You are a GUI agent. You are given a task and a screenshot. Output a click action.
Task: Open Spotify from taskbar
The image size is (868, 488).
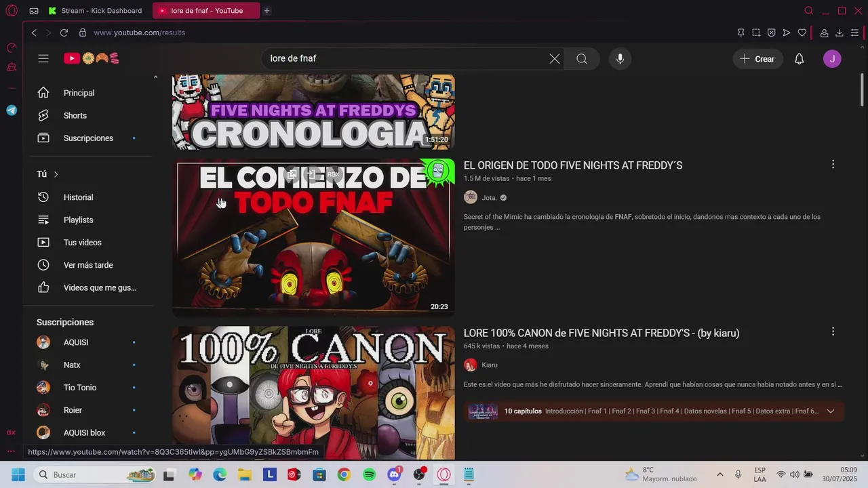coord(369,474)
